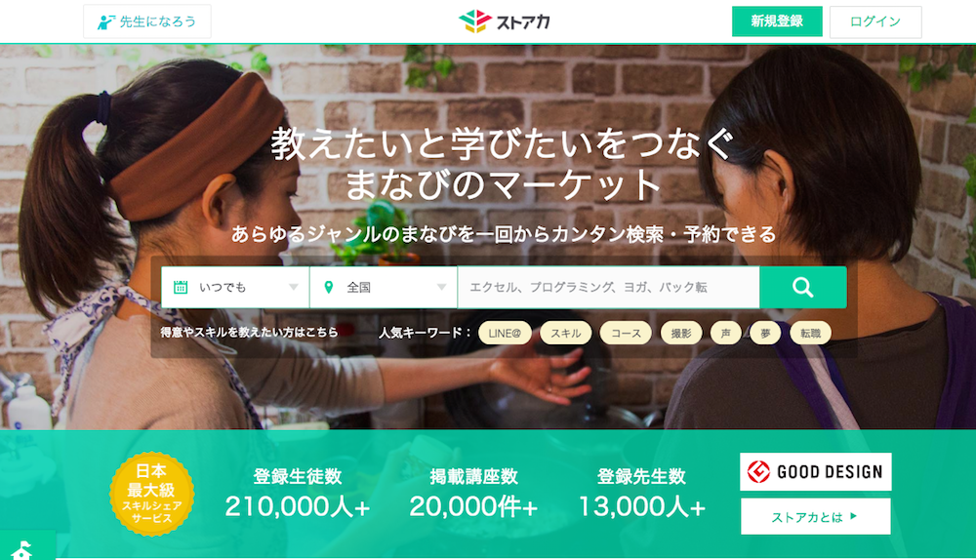Expand the 全国 area dropdown

click(x=384, y=287)
